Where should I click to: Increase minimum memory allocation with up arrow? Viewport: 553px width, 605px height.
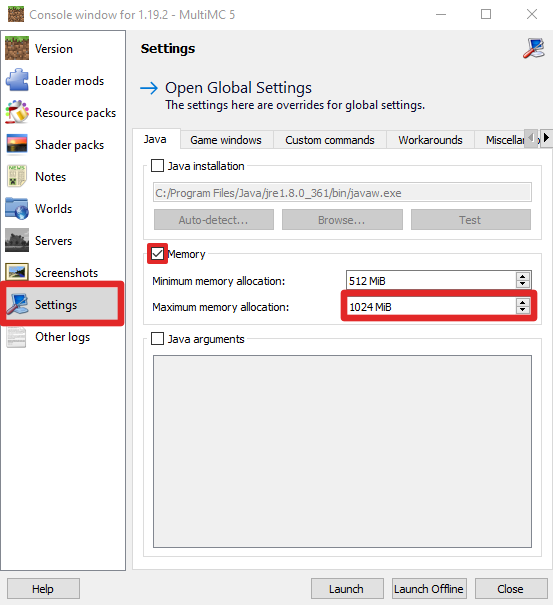pyautogui.click(x=523, y=276)
